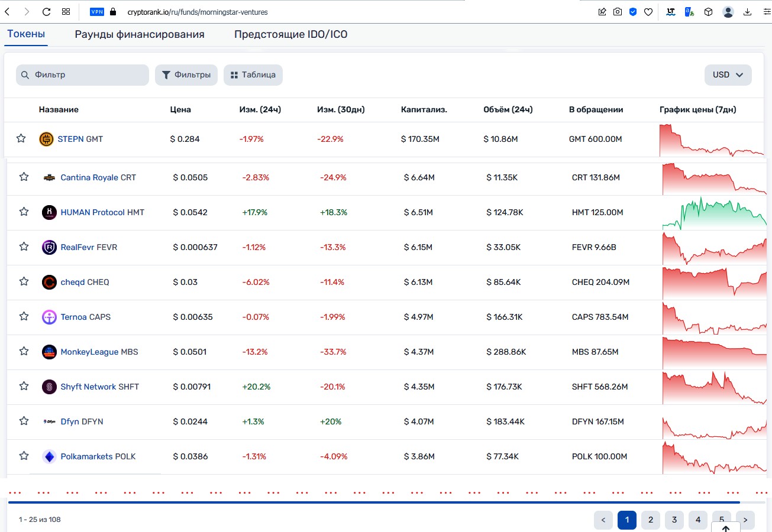This screenshot has height=532, width=772.
Task: Click the Таблица view button
Action: (x=253, y=75)
